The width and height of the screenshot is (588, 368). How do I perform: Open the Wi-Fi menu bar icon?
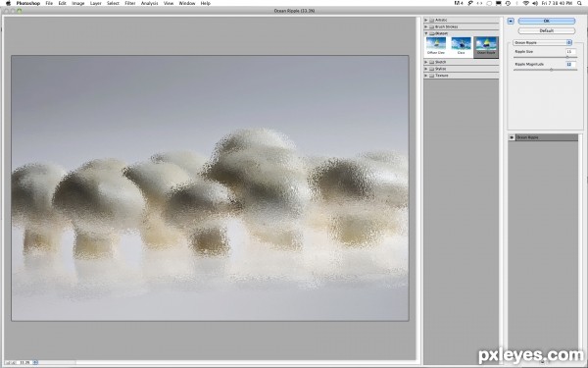click(x=525, y=3)
